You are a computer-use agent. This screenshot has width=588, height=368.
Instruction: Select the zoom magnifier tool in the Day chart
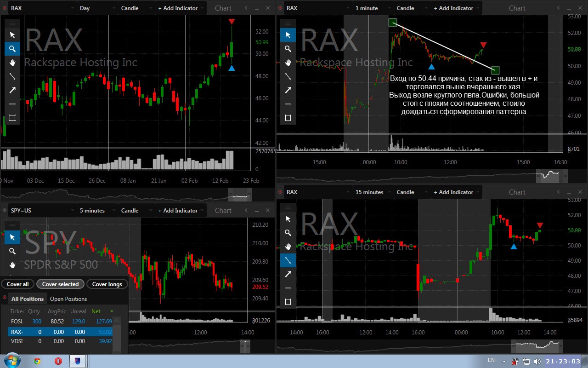pyautogui.click(x=12, y=49)
